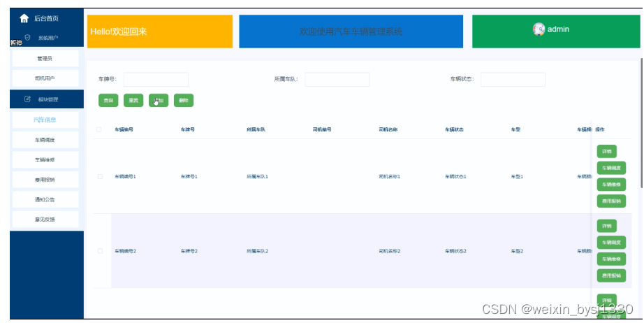Click cell 车型1
Image resolution: width=644 pixels, height=323 pixels.
[x=517, y=176]
